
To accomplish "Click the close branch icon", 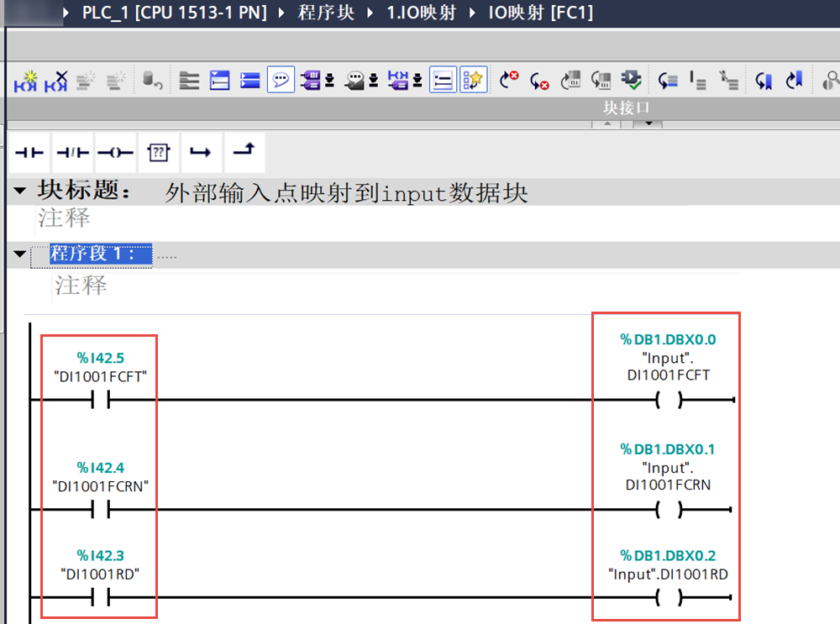I will point(243,152).
